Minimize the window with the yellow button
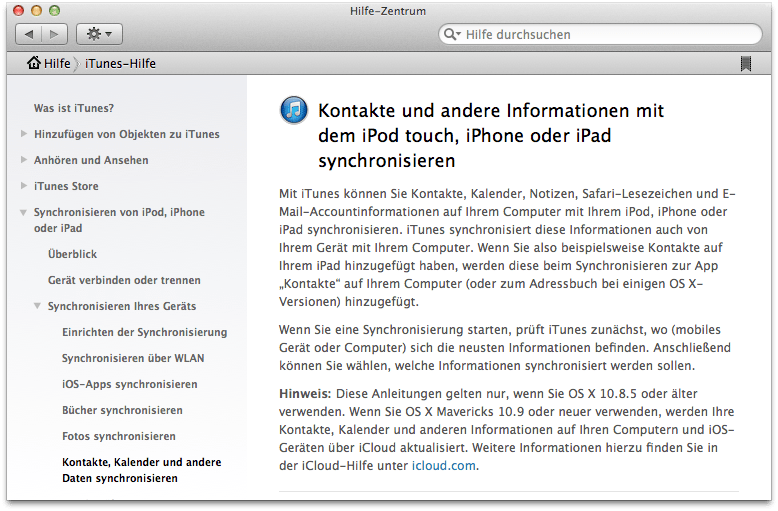 click(36, 10)
